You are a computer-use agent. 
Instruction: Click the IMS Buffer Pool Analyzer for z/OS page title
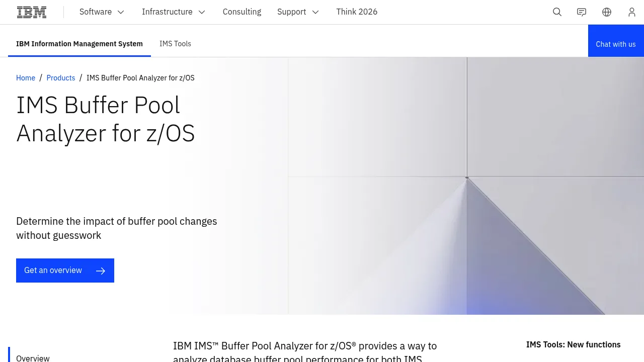[x=106, y=119]
